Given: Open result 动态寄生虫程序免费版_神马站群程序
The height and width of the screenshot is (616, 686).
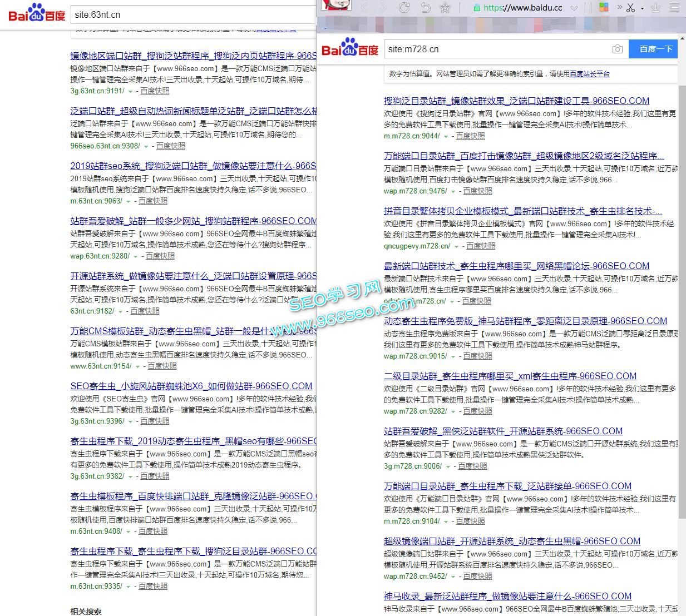Looking at the screenshot, I should click(x=525, y=321).
